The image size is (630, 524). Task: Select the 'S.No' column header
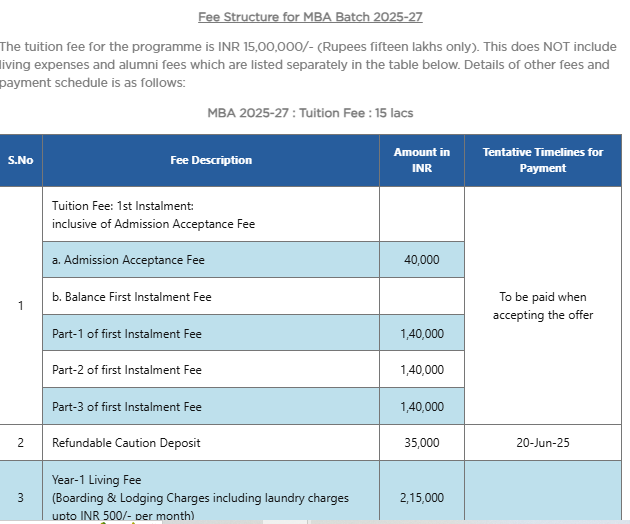[x=20, y=160]
